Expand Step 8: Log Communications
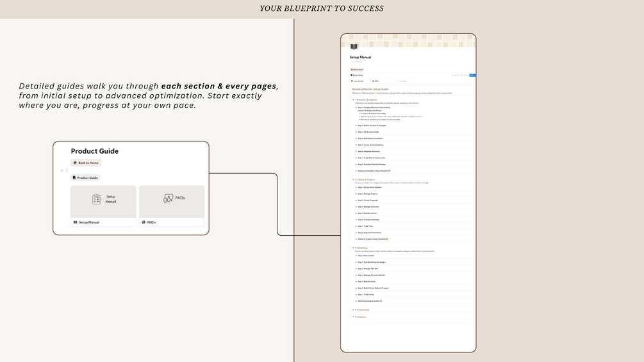 coord(356,233)
